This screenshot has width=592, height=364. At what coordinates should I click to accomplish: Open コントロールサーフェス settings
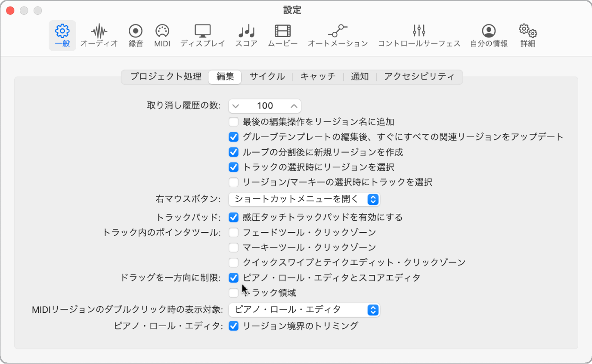coord(418,34)
